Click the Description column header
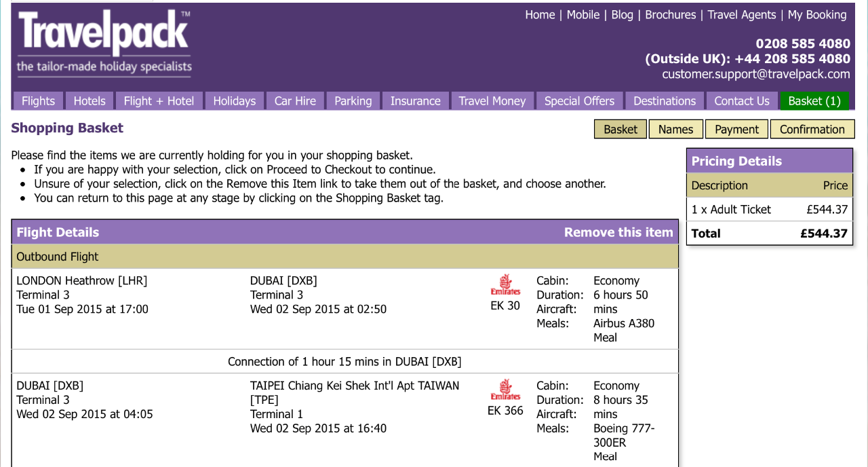868x467 pixels. coord(719,185)
